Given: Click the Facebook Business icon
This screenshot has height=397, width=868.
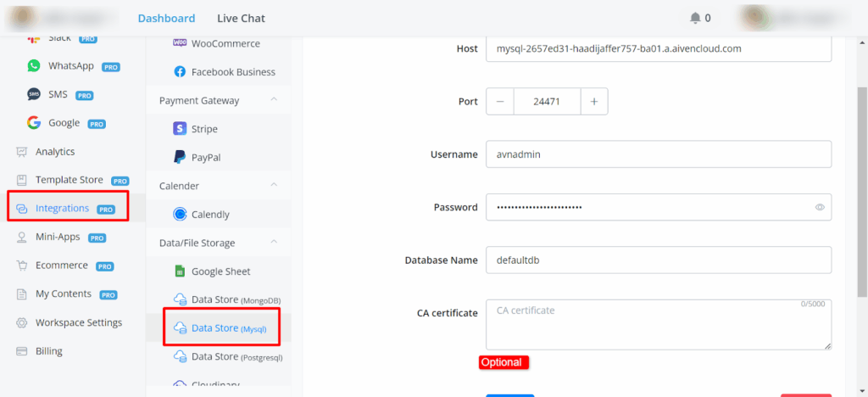Looking at the screenshot, I should 180,72.
